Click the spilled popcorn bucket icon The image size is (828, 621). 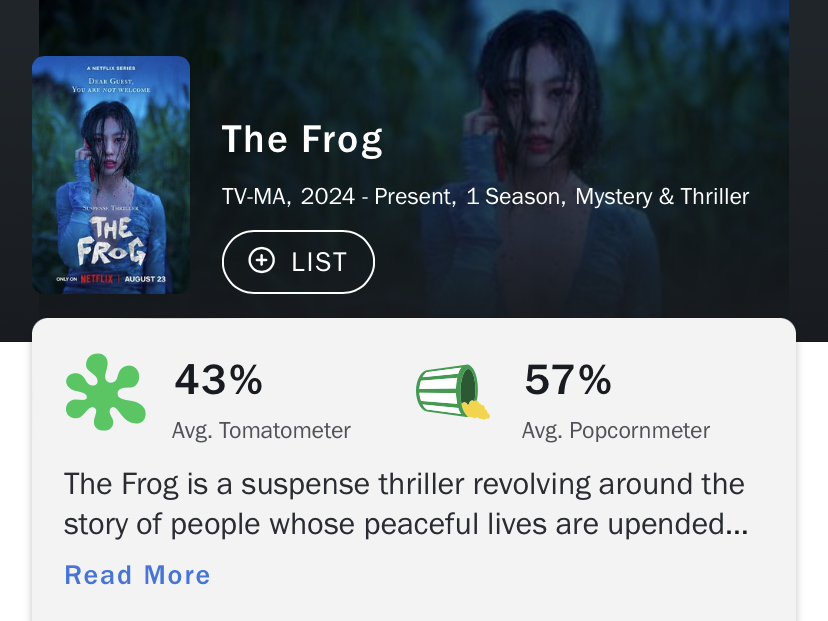coord(451,391)
